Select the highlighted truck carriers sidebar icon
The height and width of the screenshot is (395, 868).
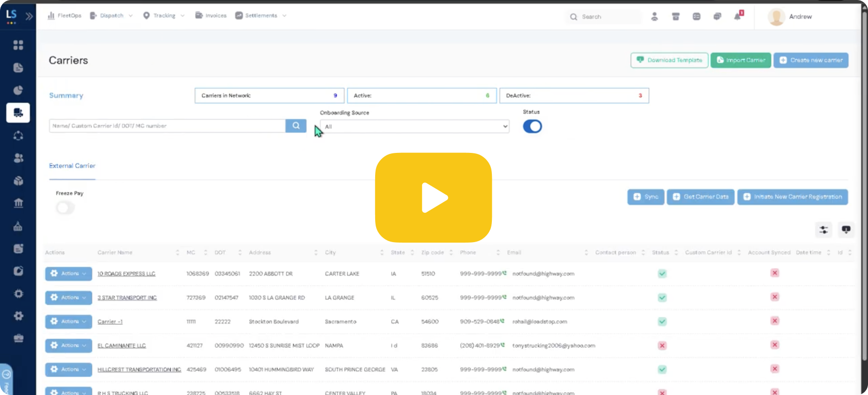click(x=18, y=113)
